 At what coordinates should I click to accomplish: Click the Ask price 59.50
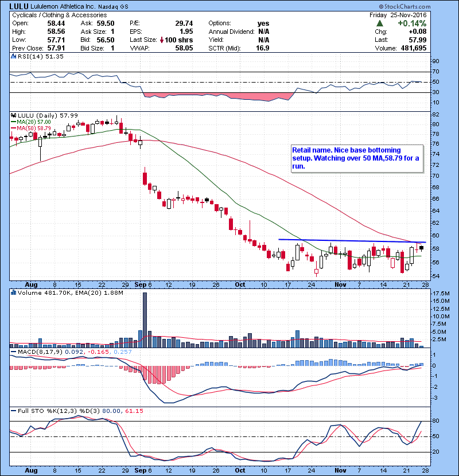pos(106,24)
